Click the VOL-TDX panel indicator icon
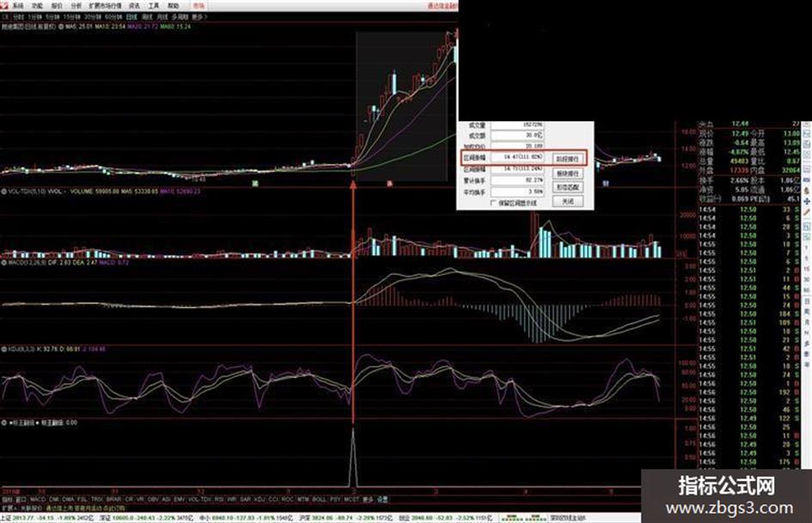 coord(3,191)
